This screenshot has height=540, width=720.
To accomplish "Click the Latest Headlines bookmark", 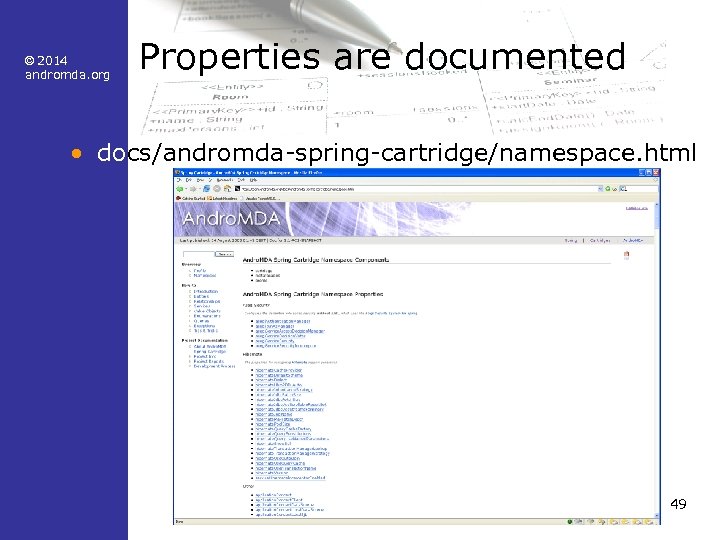I will 222,198.
